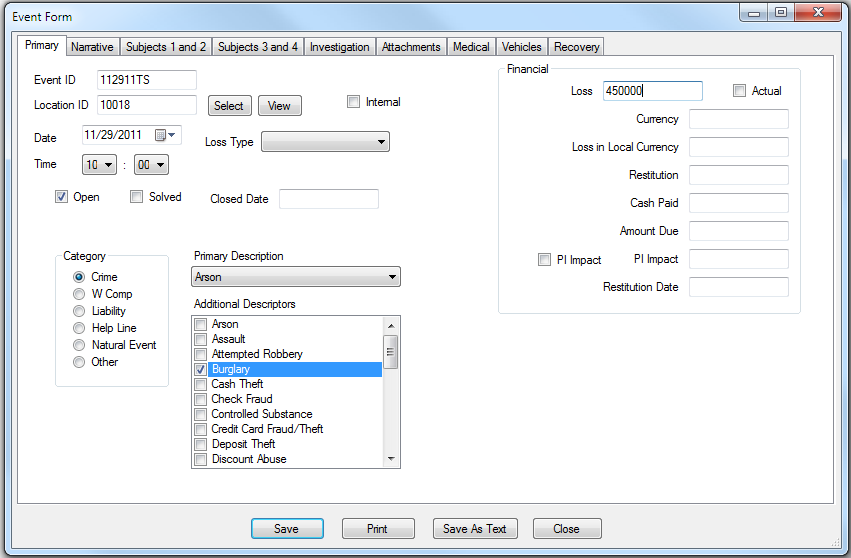Viewport: 851px width, 558px height.
Task: Tick the Solved checkbox
Action: 137,197
